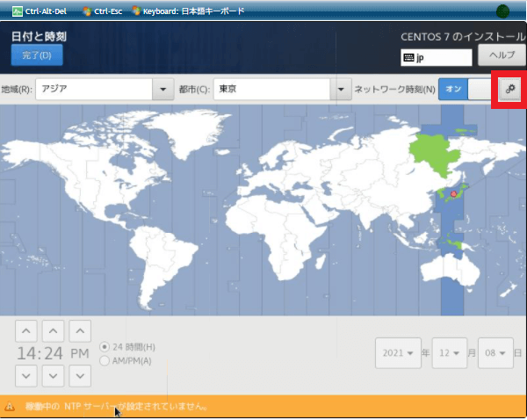The width and height of the screenshot is (527, 420).
Task: Click the 日付と時刻 heading
Action: click(39, 36)
